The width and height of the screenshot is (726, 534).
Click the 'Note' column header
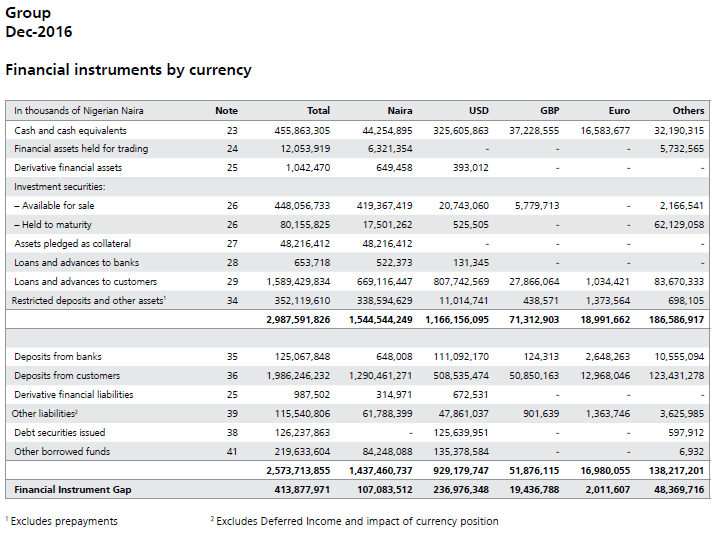tap(226, 111)
